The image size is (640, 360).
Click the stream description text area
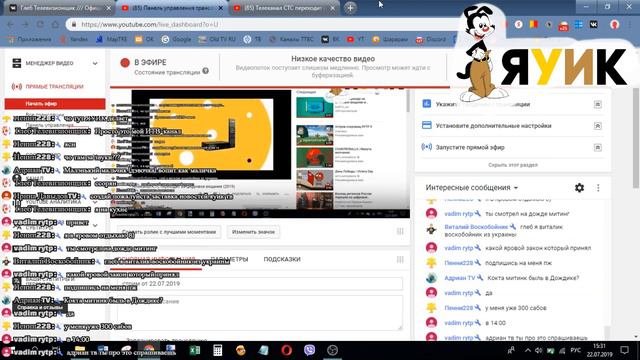pyautogui.click(x=260, y=312)
